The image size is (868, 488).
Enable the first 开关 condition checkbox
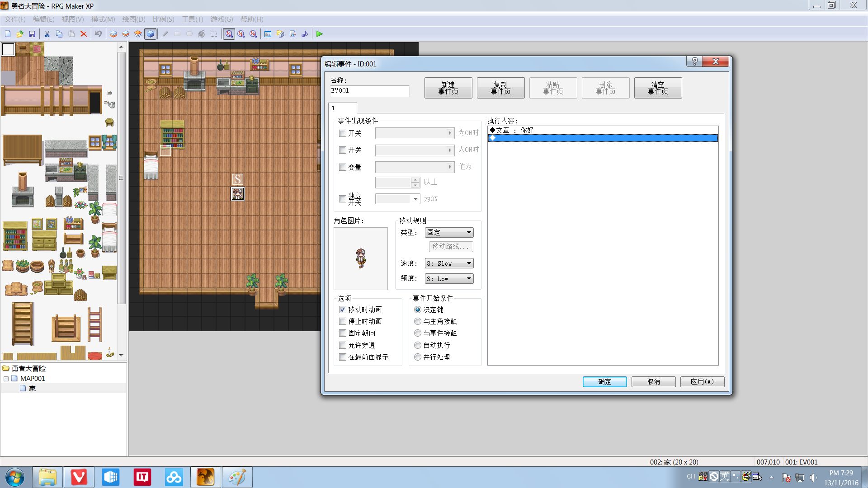(x=343, y=133)
